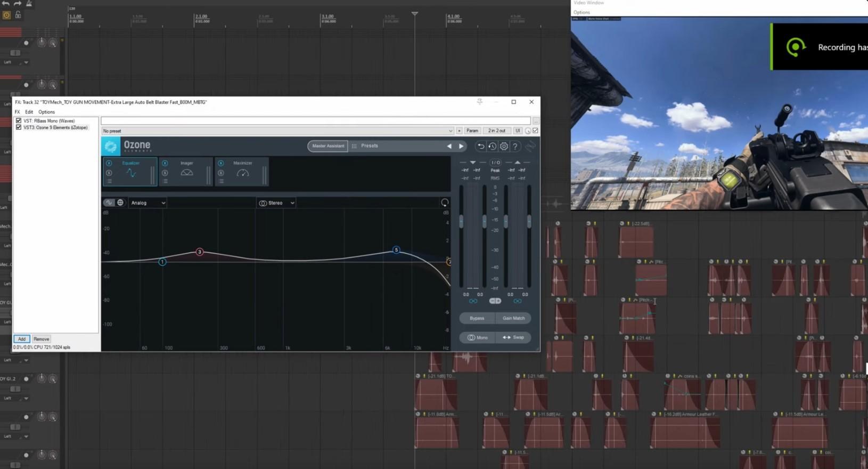868x469 pixels.
Task: Click the NVIDIA recording notification icon
Action: [796, 47]
